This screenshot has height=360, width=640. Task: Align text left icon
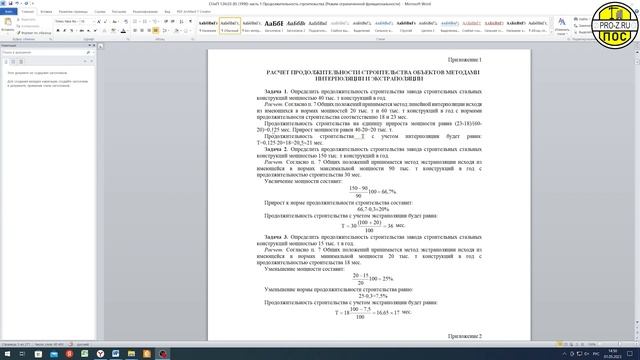click(135, 30)
